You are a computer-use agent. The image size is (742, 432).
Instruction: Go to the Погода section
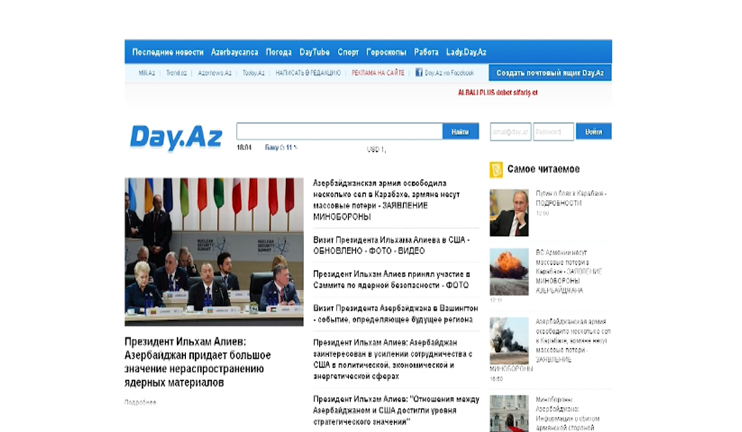[279, 52]
